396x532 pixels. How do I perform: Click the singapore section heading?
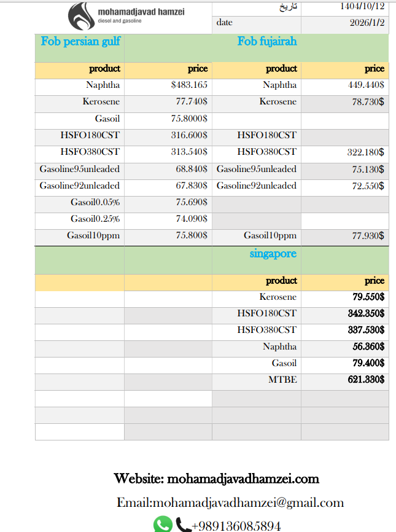click(x=273, y=254)
